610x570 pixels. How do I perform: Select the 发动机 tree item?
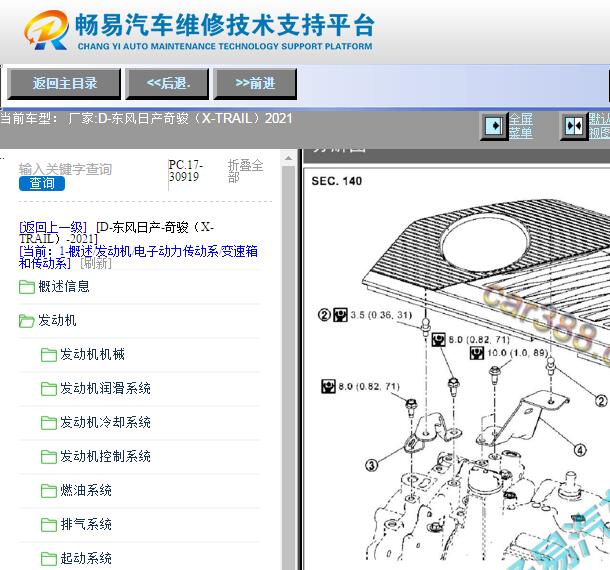(x=57, y=320)
